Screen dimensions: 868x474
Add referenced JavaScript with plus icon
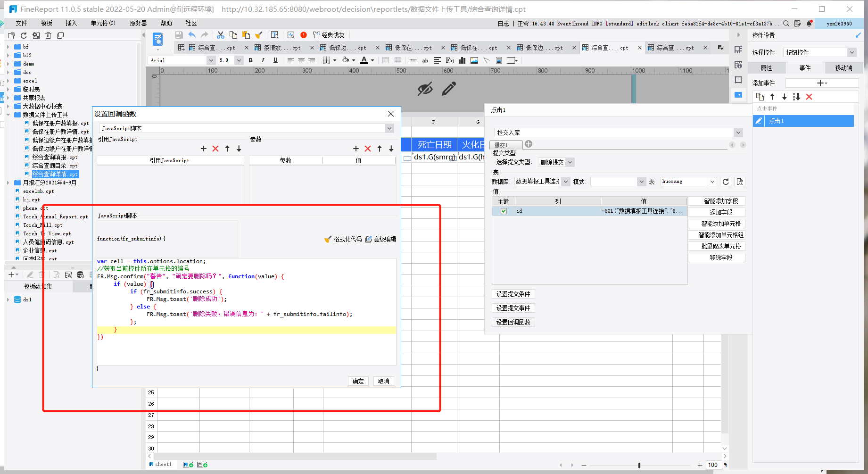(x=204, y=149)
